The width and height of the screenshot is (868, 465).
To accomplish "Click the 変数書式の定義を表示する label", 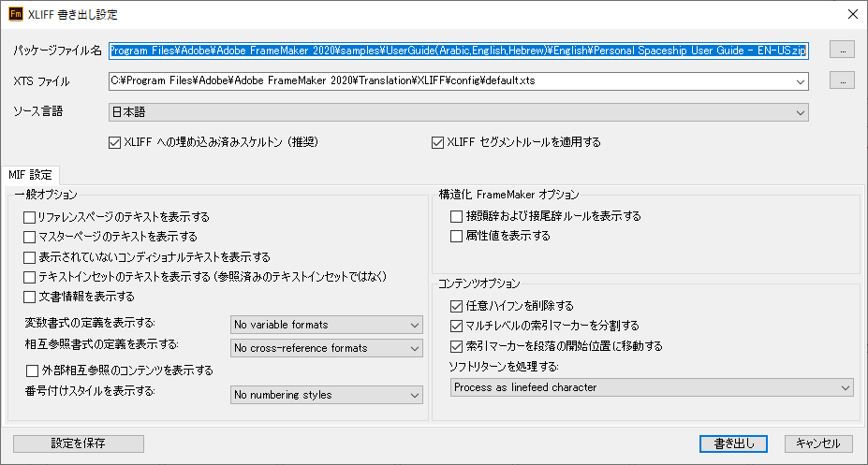I will click(x=90, y=323).
